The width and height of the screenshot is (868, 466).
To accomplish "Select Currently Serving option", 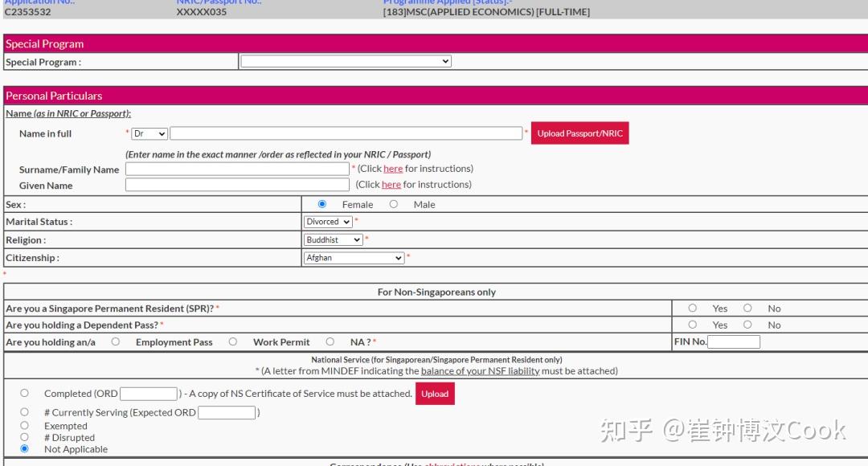I will [x=24, y=412].
